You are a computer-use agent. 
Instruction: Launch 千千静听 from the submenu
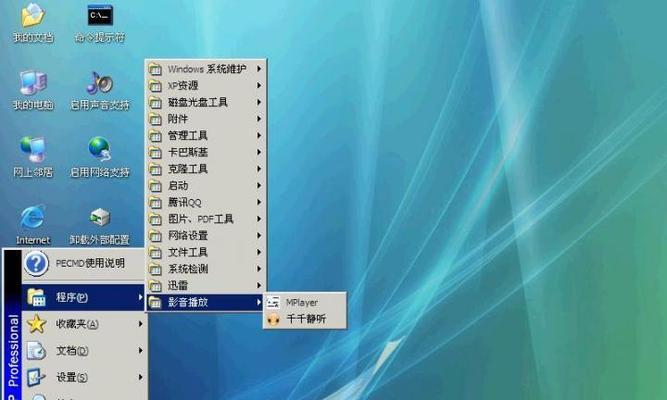[x=305, y=319]
